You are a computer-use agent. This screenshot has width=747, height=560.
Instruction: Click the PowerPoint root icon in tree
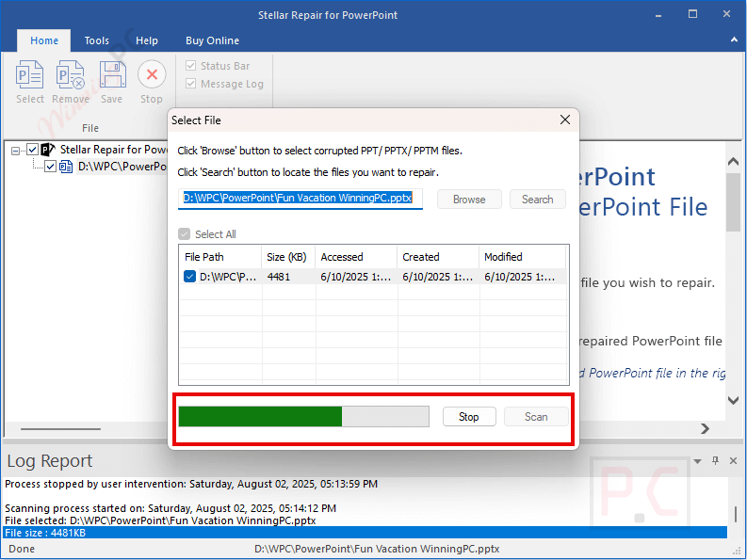pyautogui.click(x=48, y=150)
